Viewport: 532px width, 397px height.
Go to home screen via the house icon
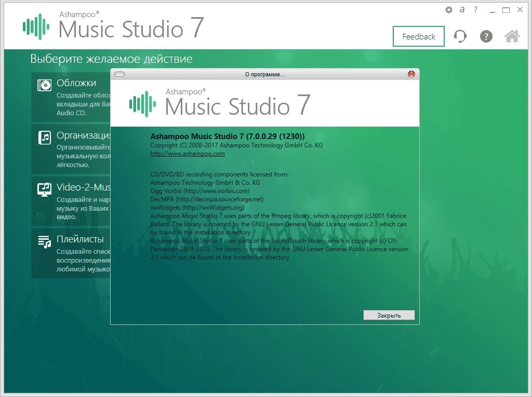(512, 36)
